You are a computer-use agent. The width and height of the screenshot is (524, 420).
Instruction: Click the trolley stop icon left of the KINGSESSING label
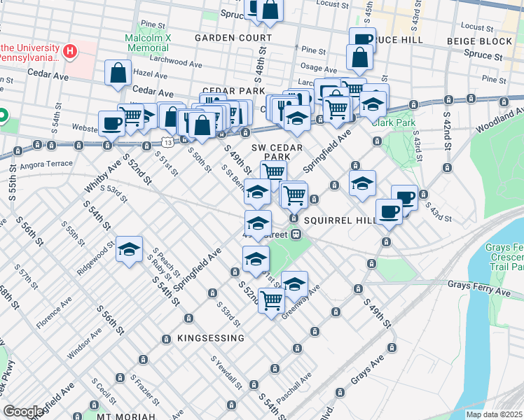point(166,339)
